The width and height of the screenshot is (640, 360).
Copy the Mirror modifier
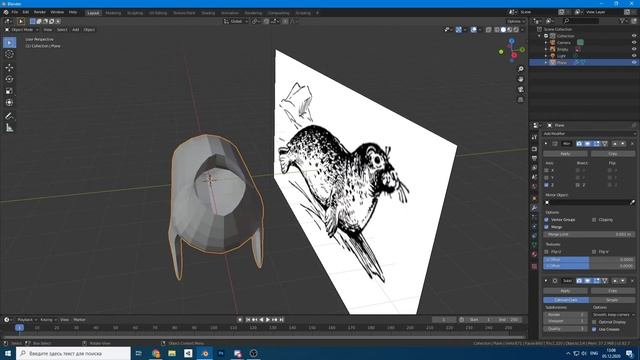613,154
